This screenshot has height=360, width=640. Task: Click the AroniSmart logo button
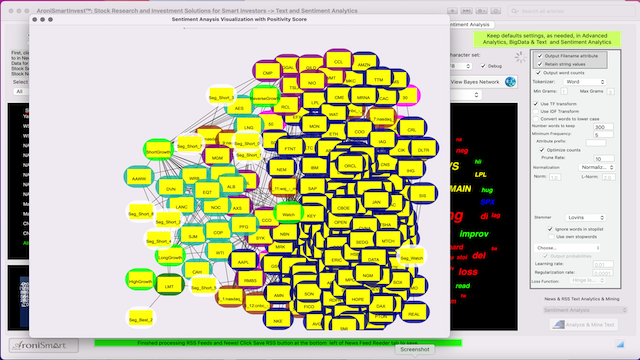pyautogui.click(x=43, y=345)
